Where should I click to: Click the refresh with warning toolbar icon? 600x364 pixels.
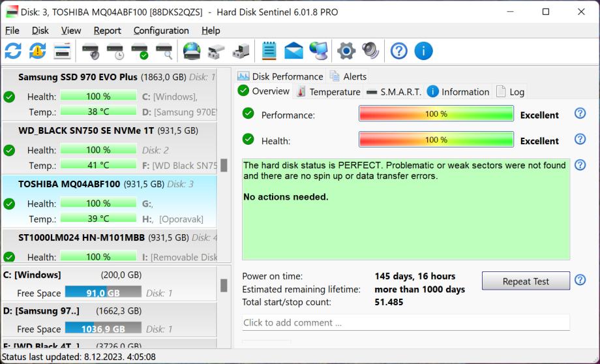(x=38, y=51)
